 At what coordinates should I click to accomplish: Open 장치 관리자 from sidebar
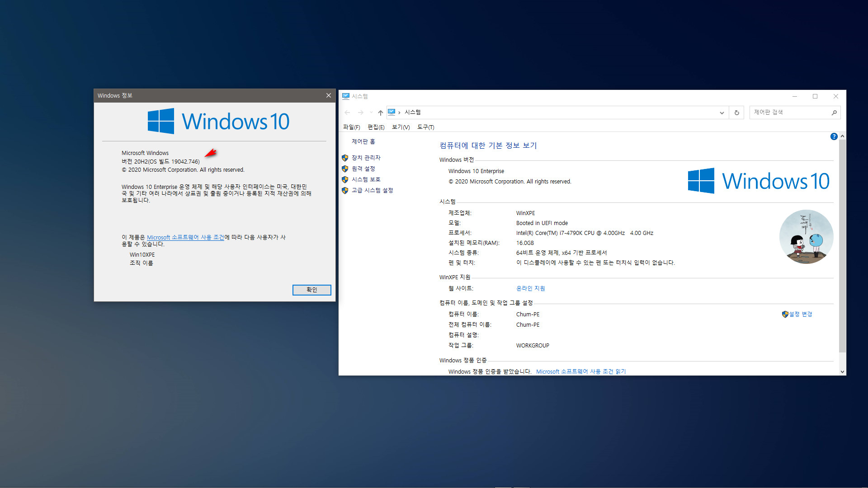click(366, 158)
